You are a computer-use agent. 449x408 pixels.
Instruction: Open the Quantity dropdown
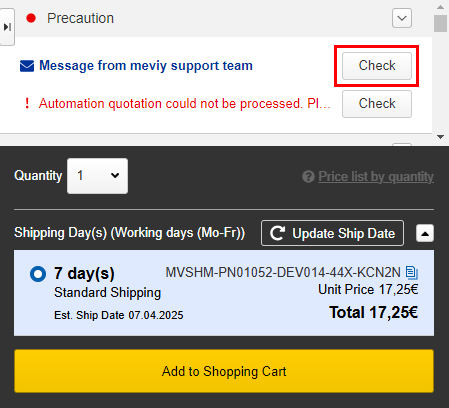tap(97, 176)
